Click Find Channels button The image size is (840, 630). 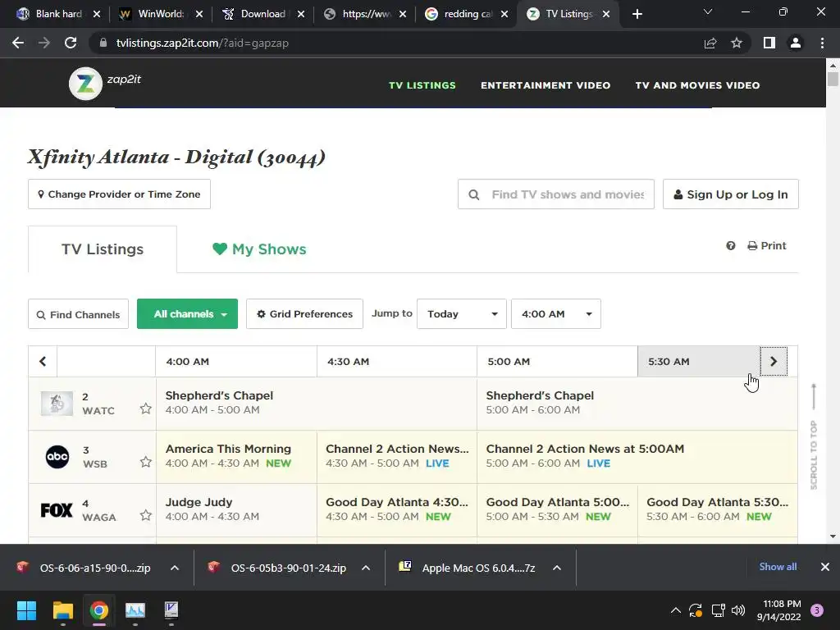pos(78,314)
